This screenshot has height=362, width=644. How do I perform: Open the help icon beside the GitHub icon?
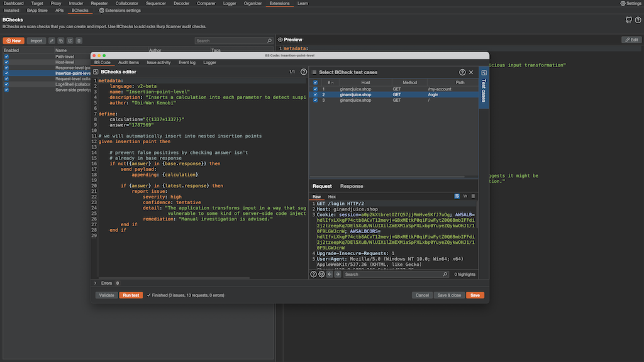(x=638, y=19)
